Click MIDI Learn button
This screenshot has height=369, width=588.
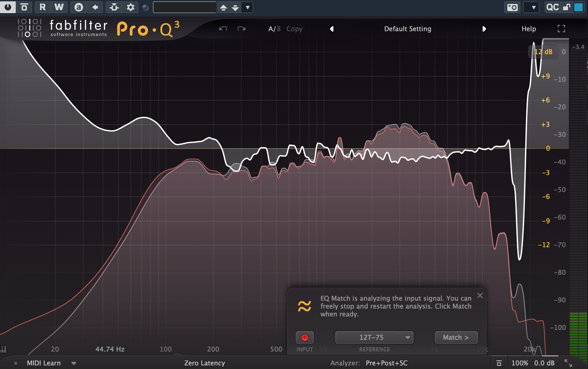click(44, 363)
